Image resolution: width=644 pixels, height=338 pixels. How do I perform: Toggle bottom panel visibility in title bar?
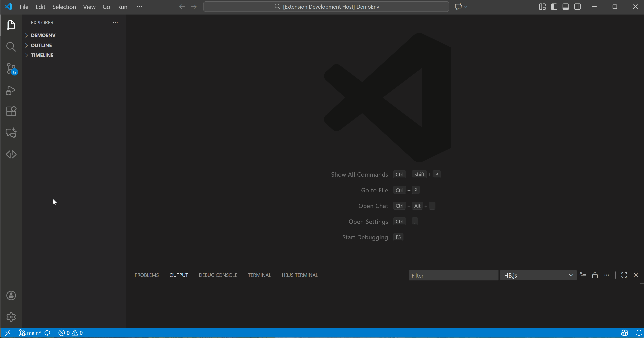click(x=566, y=7)
